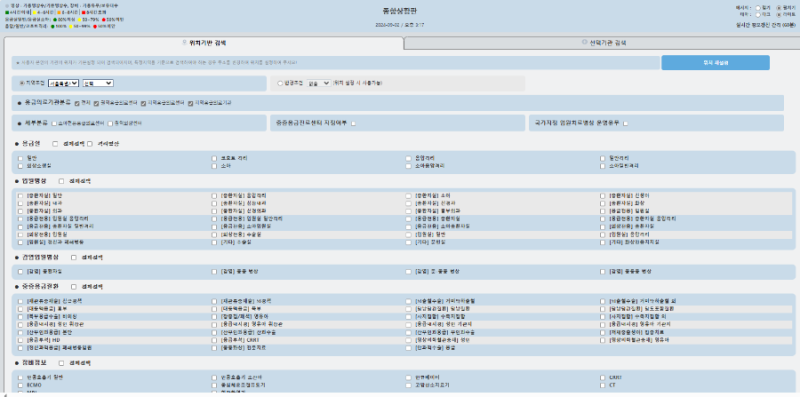Select 지역조건 radio button

tap(21, 83)
